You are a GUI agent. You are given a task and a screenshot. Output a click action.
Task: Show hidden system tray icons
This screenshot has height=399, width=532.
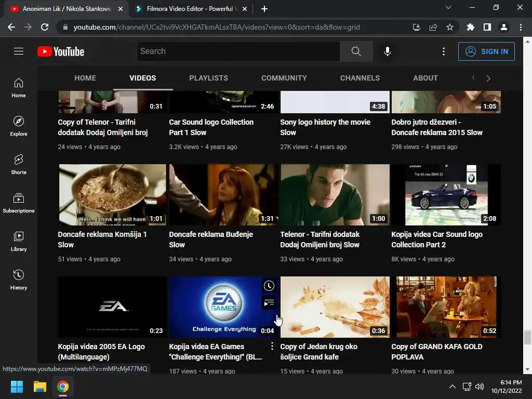pos(453,387)
